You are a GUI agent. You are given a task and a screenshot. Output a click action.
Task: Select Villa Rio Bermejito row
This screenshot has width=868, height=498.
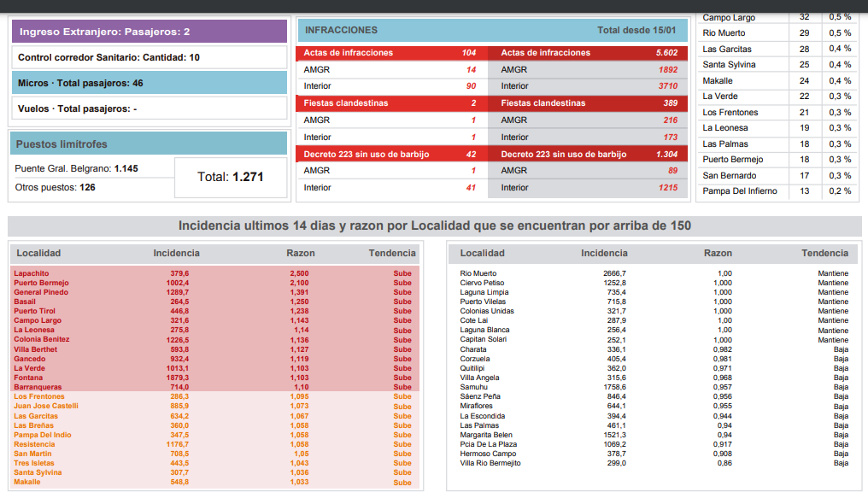coord(654,463)
